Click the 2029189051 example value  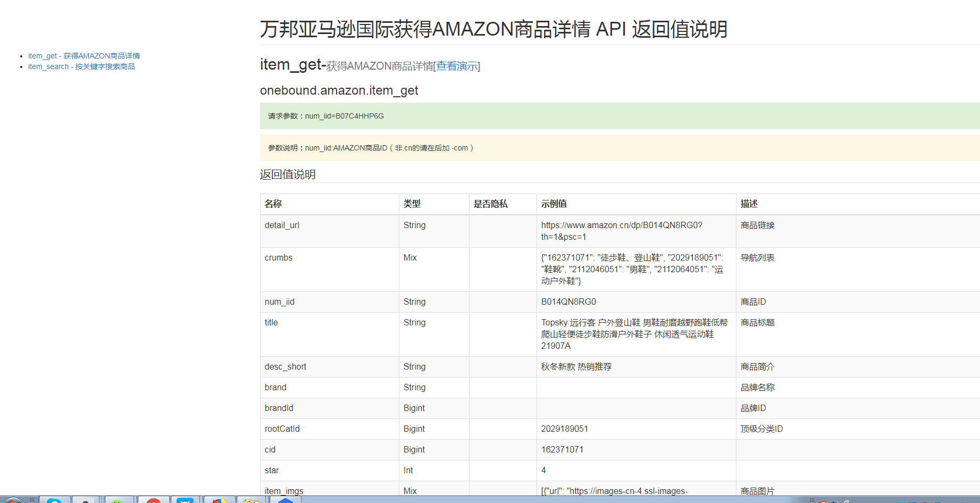pyautogui.click(x=565, y=429)
